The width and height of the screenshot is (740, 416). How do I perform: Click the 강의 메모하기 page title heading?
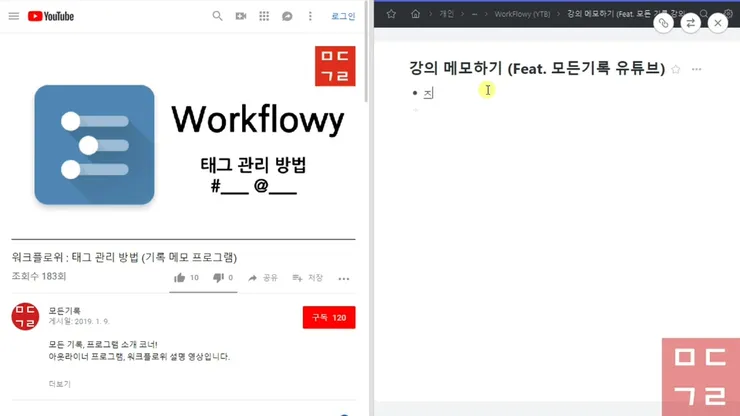(537, 68)
